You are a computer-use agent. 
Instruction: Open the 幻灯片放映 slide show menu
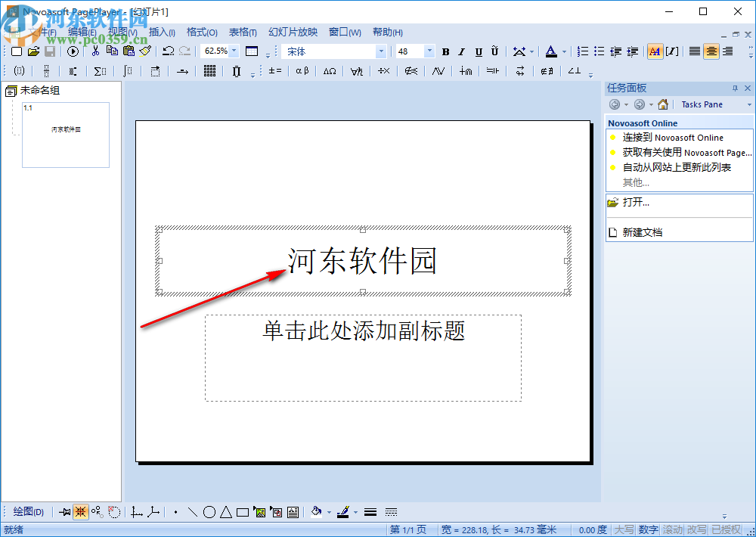293,32
